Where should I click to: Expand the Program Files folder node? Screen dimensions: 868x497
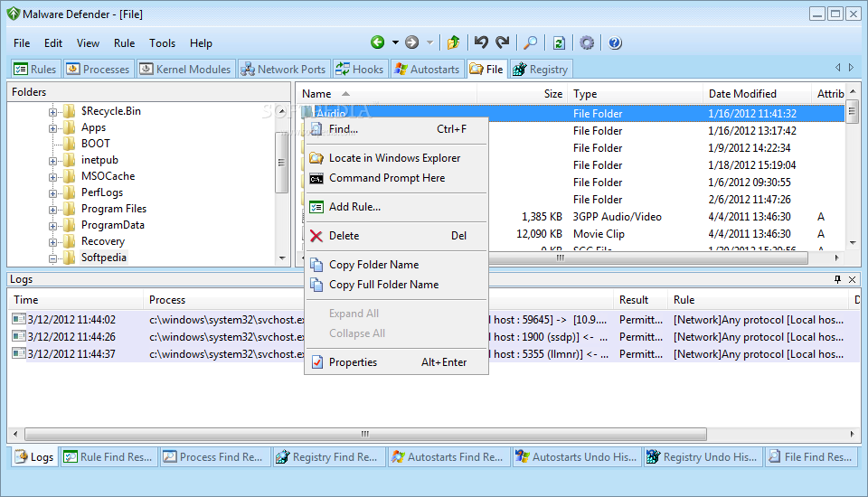pyautogui.click(x=52, y=210)
